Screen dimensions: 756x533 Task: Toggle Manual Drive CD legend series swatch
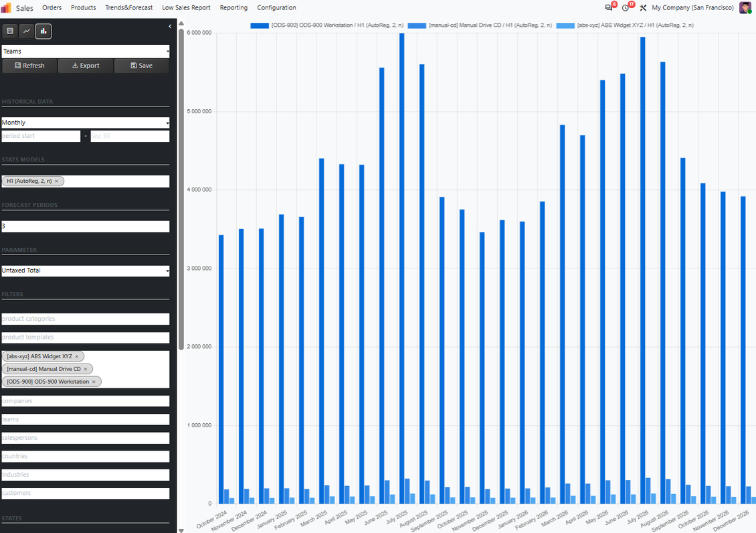pos(417,25)
